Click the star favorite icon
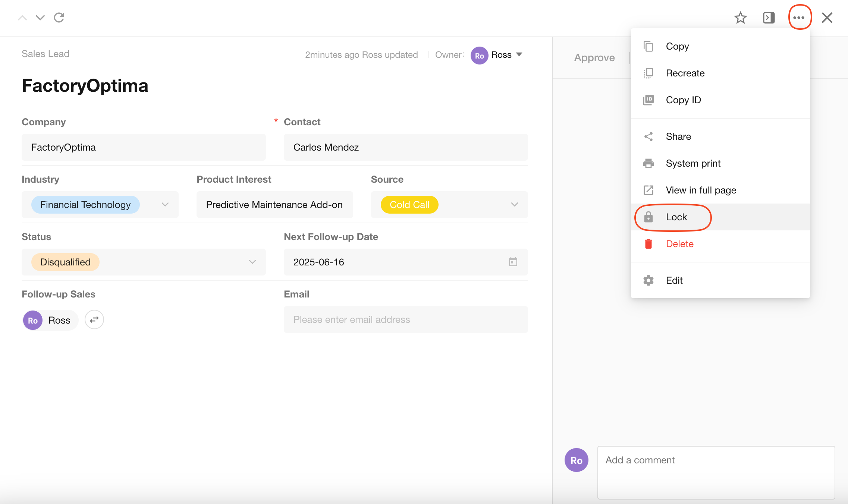The height and width of the screenshot is (504, 848). tap(740, 18)
